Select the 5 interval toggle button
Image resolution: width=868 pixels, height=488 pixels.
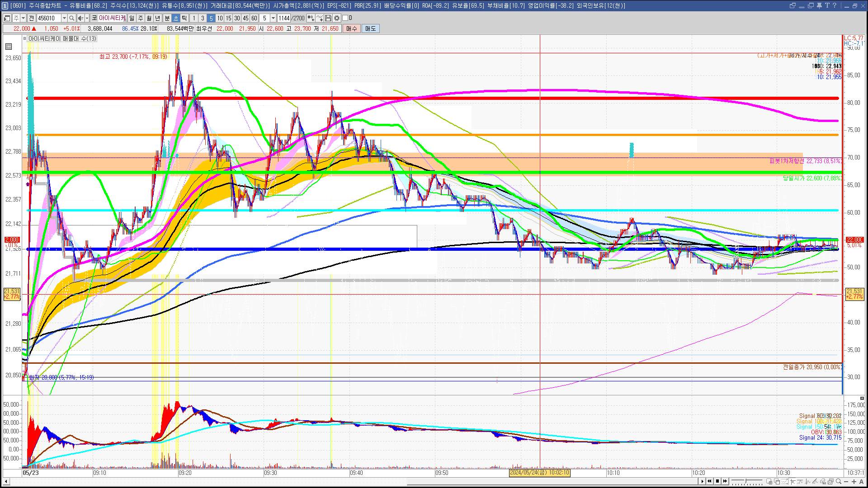(211, 18)
